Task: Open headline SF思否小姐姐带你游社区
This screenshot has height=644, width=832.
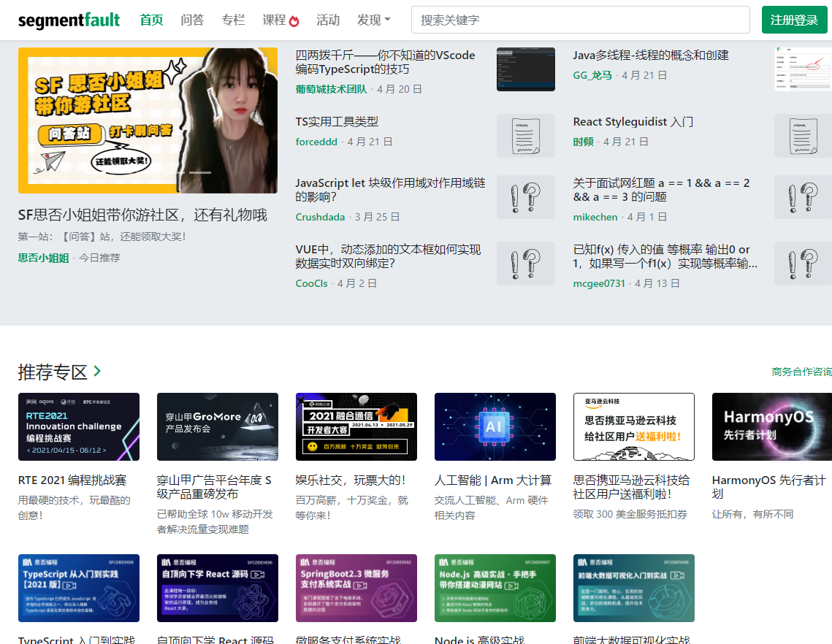Action: coord(142,215)
